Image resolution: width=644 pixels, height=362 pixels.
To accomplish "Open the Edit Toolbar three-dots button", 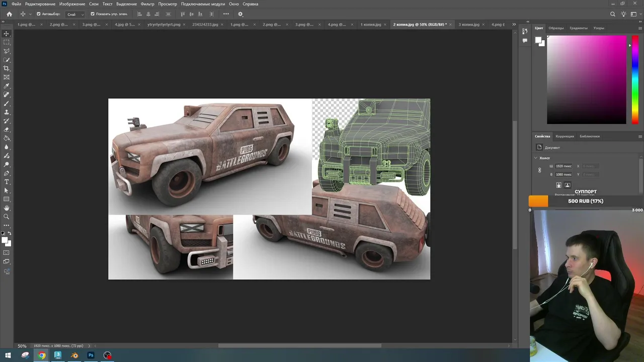I will click(x=7, y=225).
